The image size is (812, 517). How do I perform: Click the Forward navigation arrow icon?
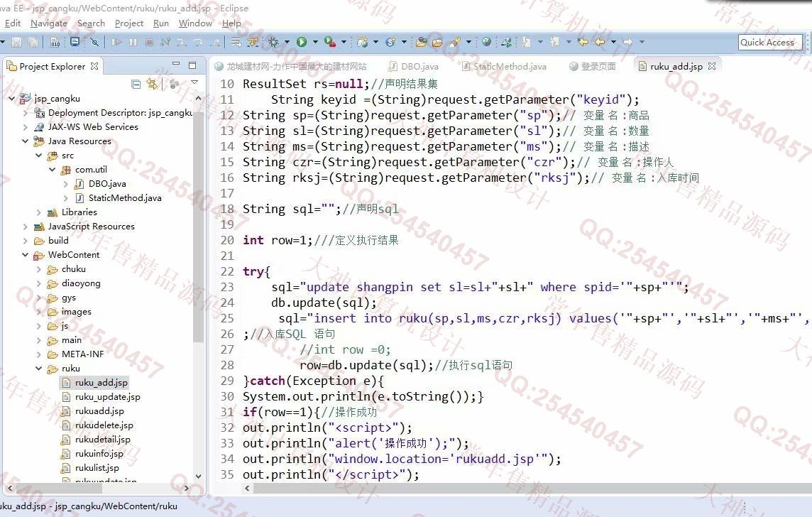point(627,41)
